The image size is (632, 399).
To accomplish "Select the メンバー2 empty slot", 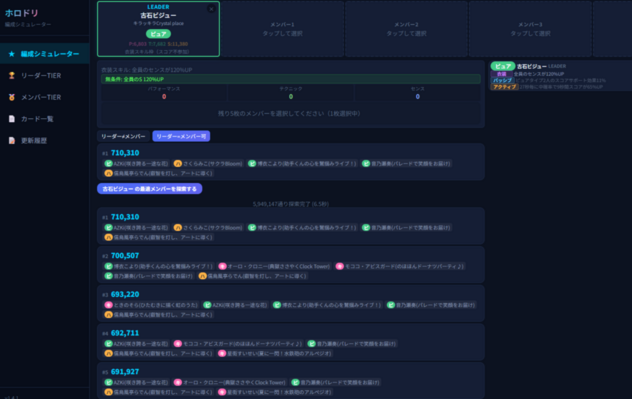I will tap(406, 29).
